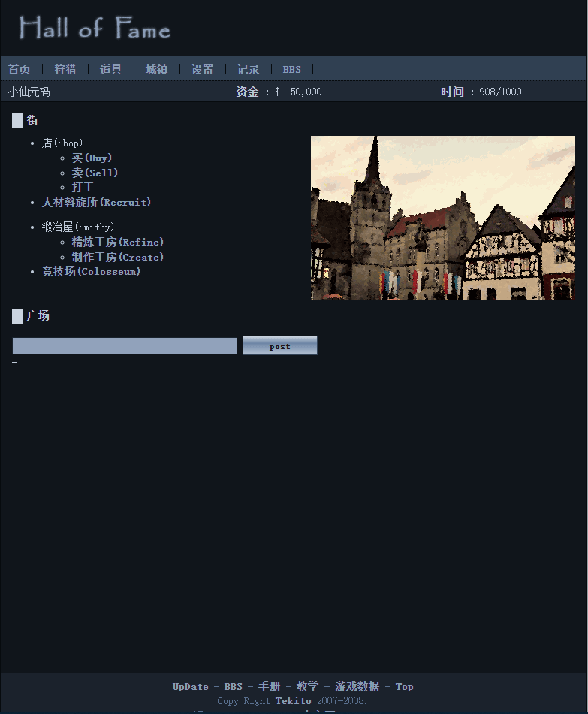This screenshot has width=588, height=714.
Task: Open the 首页 home menu item
Action: tap(19, 69)
